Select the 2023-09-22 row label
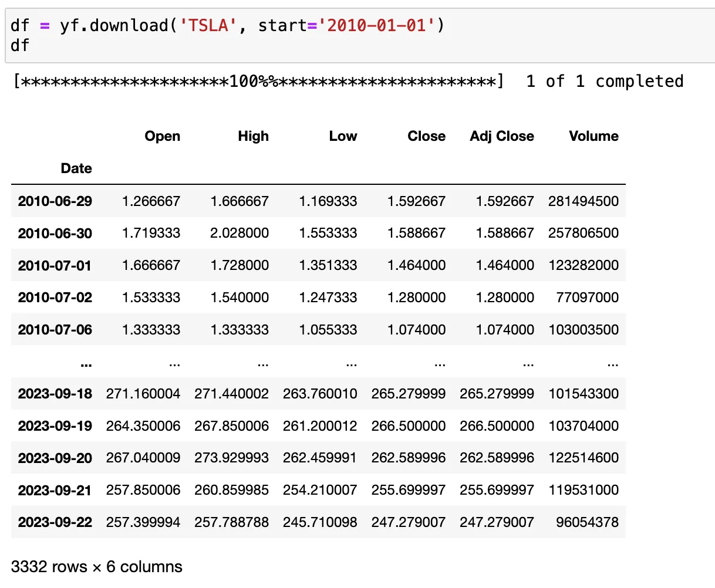The image size is (715, 588). tap(55, 522)
